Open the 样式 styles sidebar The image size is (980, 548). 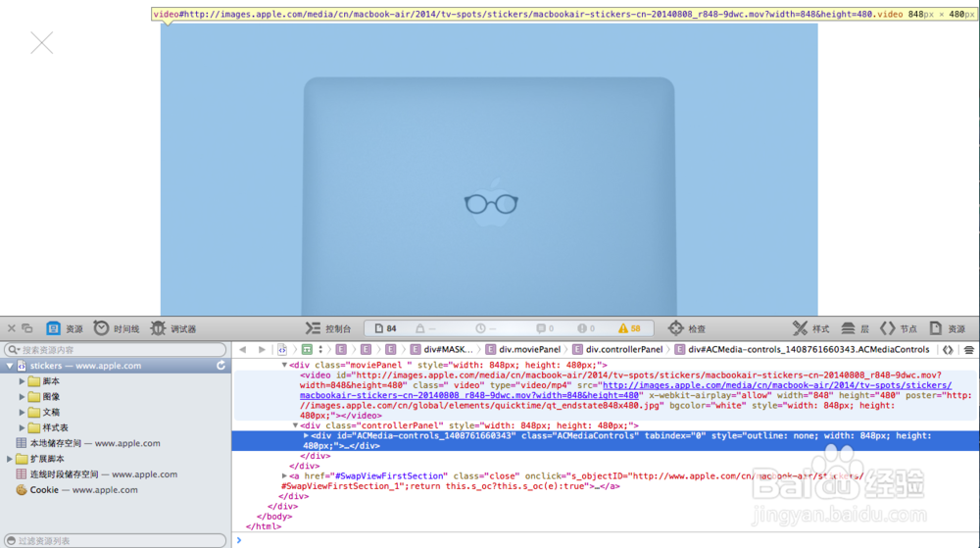click(810, 328)
